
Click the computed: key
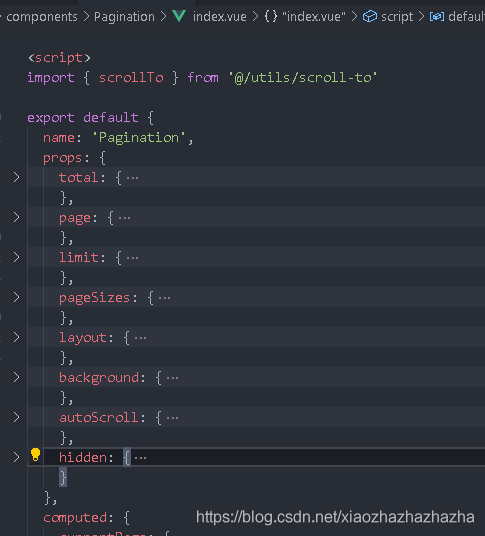tap(78, 518)
